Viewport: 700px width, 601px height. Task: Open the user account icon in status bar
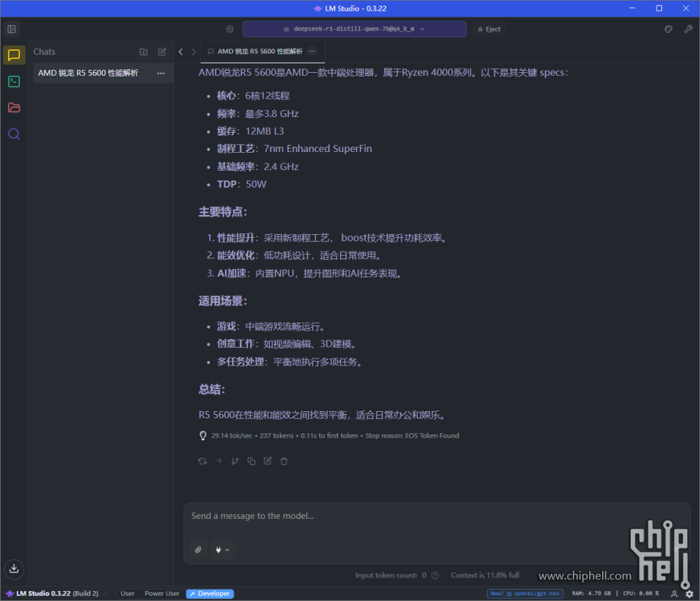point(674,594)
